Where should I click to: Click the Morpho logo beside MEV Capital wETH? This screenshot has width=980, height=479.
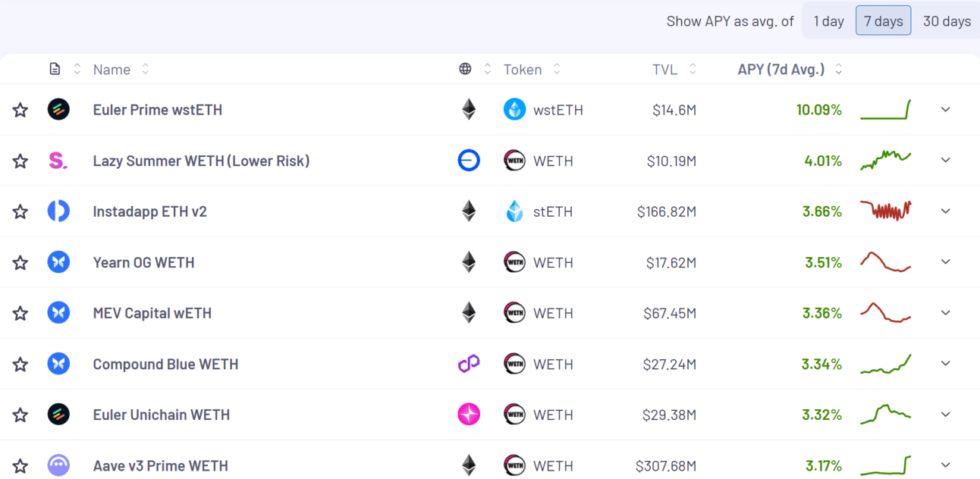click(x=58, y=313)
